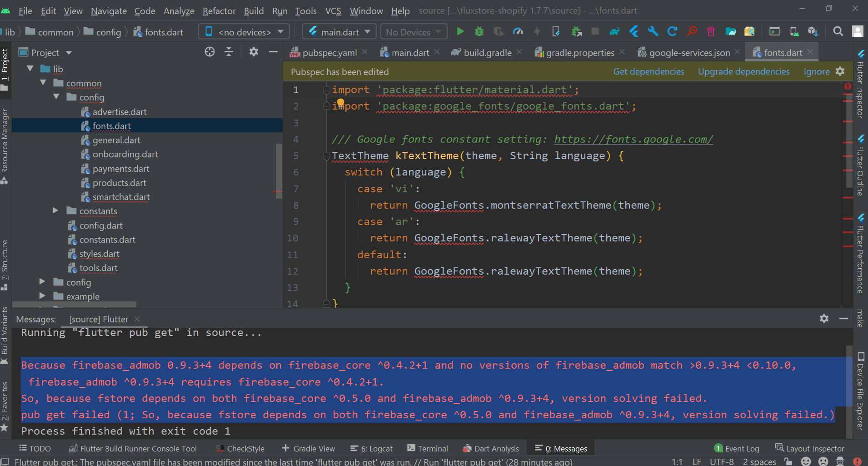The height and width of the screenshot is (466, 868).
Task: Click the red trash icon in toolbar
Action: [x=711, y=31]
